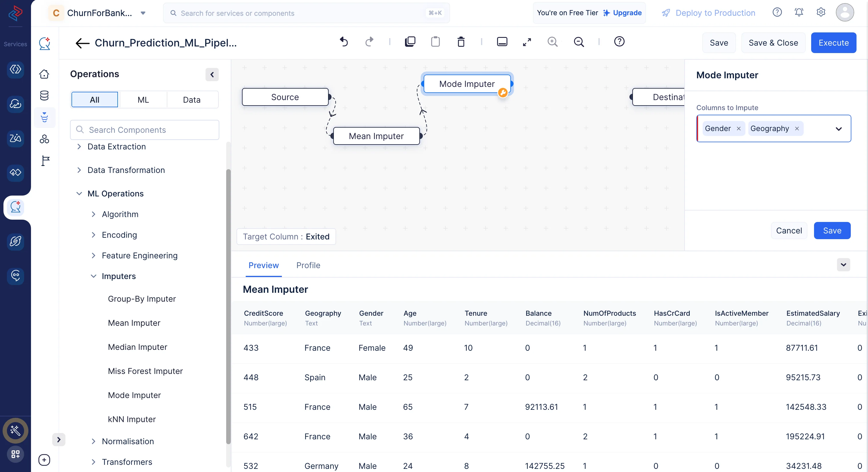Select the Data operations filter
The image size is (868, 472).
click(191, 100)
